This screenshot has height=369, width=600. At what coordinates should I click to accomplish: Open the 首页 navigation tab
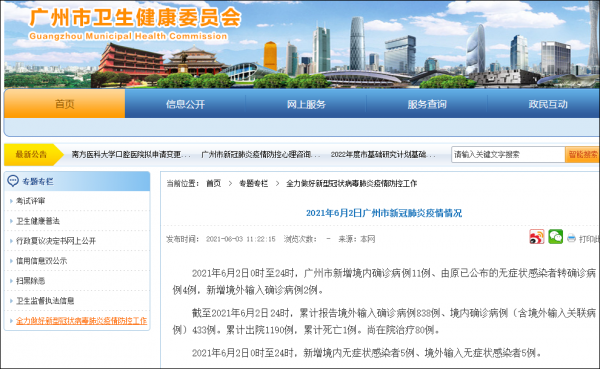click(x=64, y=104)
